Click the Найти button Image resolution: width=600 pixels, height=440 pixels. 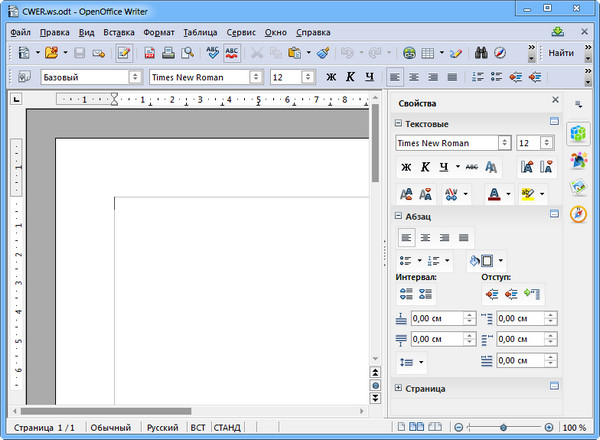(561, 52)
